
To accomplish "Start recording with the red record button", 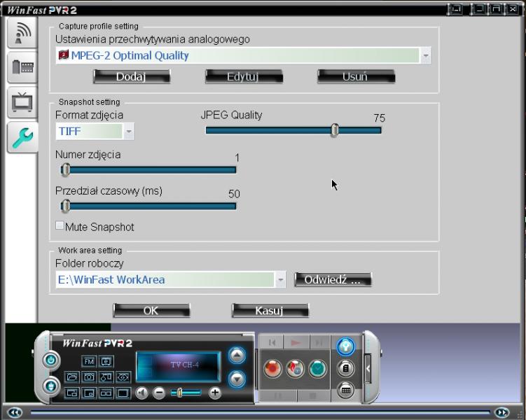I will click(x=272, y=368).
